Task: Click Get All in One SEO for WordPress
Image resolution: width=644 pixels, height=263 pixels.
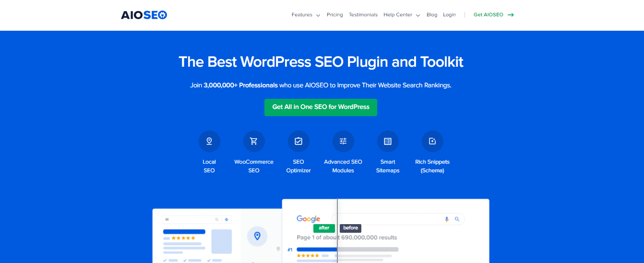Action: click(321, 107)
